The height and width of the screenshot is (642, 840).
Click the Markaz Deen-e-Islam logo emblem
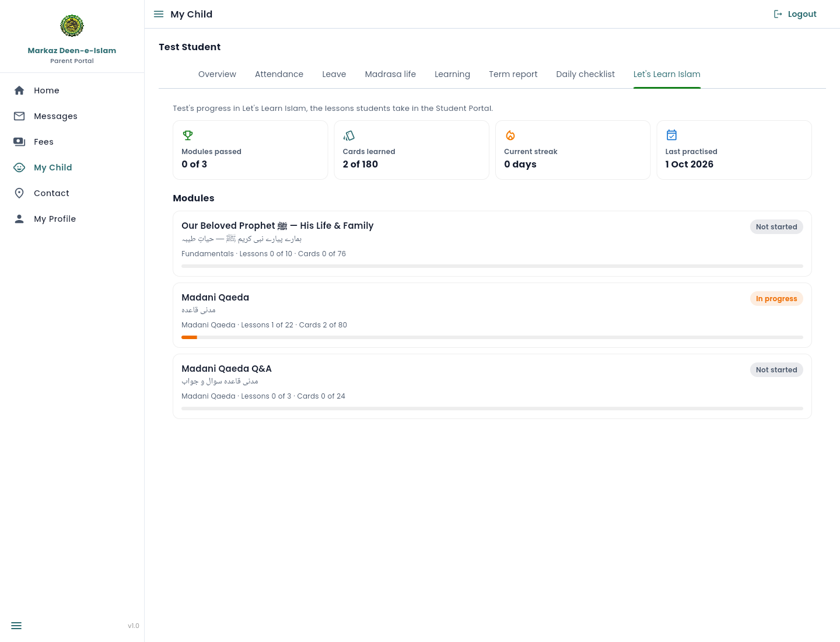tap(72, 26)
